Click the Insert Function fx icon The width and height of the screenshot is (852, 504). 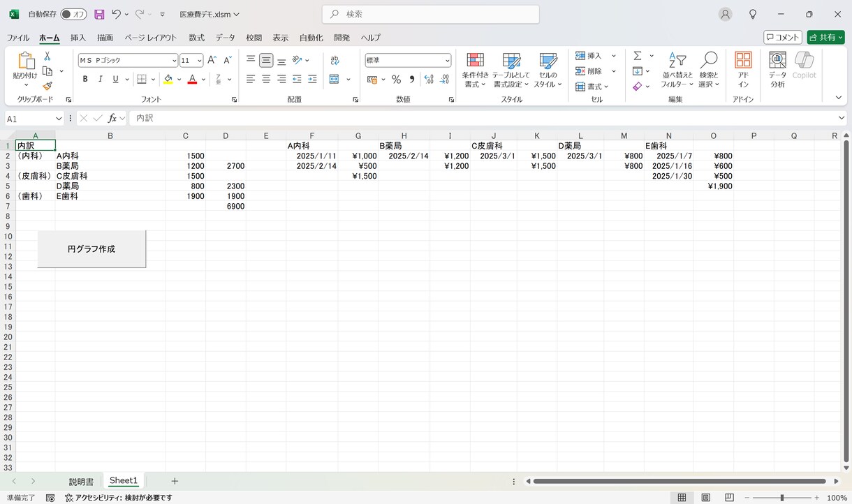112,119
